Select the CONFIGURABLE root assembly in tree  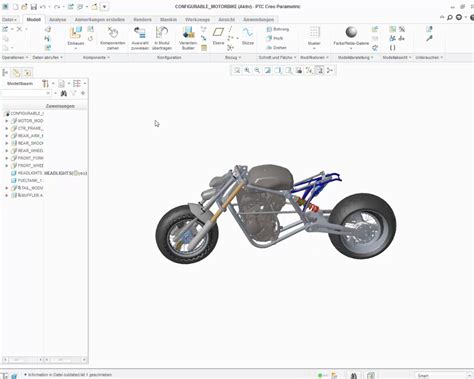[24, 113]
